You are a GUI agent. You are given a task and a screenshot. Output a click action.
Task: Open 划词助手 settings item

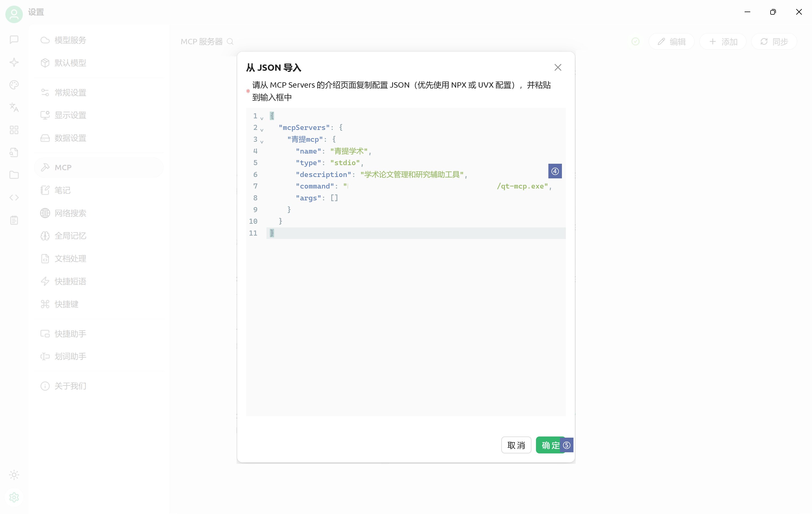point(99,356)
